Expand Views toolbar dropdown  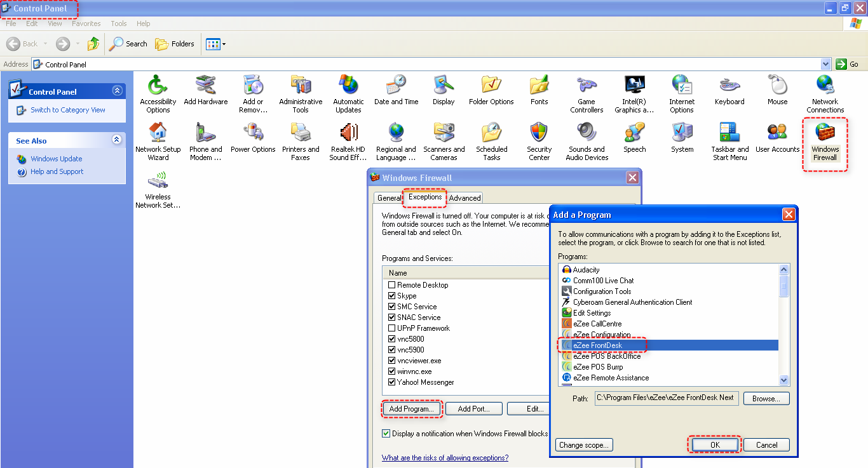[224, 44]
